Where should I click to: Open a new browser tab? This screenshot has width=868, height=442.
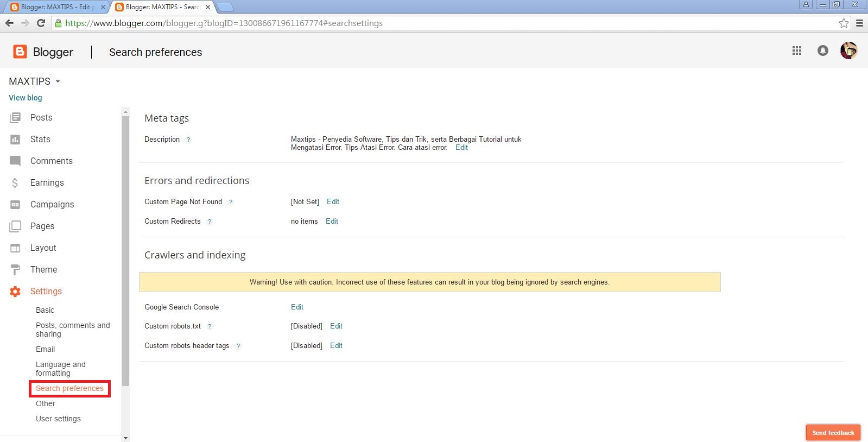(225, 7)
